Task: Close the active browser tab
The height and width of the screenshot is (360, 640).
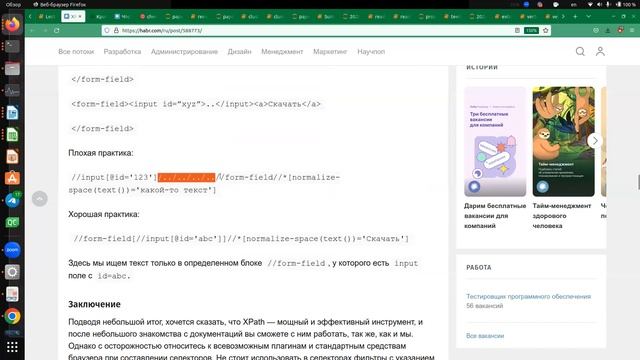Action: click(x=80, y=17)
